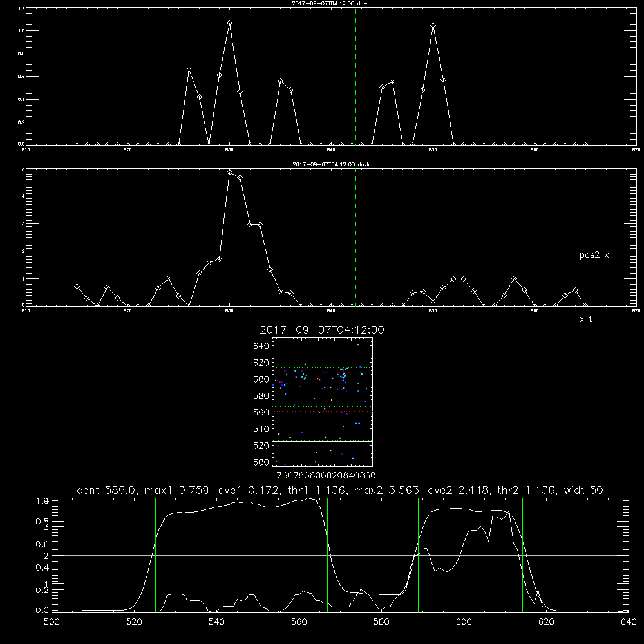
Task: Click the '600' x-axis label of the bottom plot
Action: click(464, 622)
